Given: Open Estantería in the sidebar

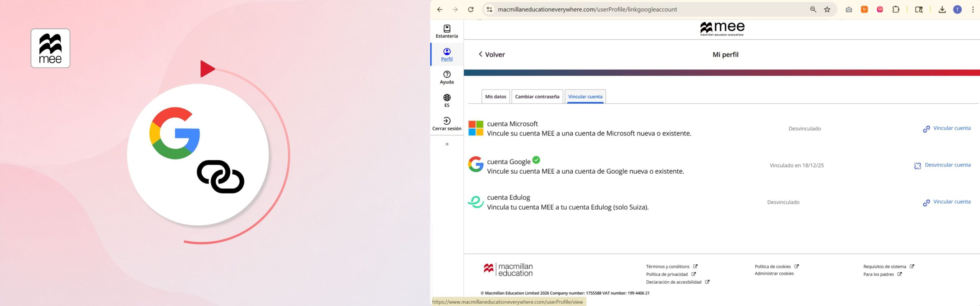Looking at the screenshot, I should 447,31.
